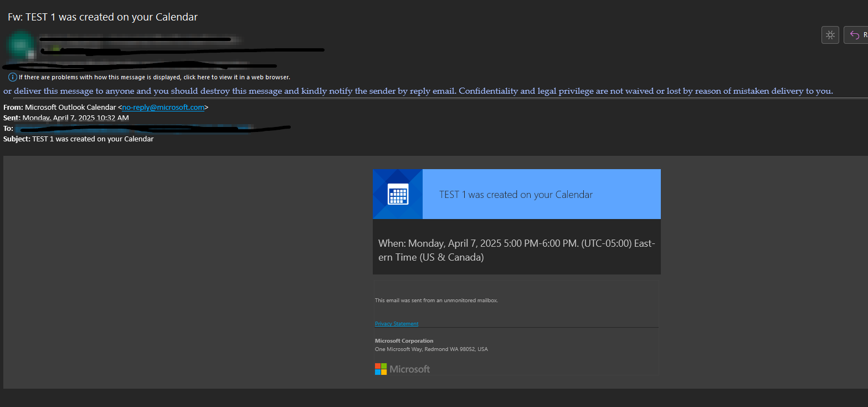Click the 'Subject: TEST 1 was created' line
Viewport: 868px width, 407px height.
[78, 139]
